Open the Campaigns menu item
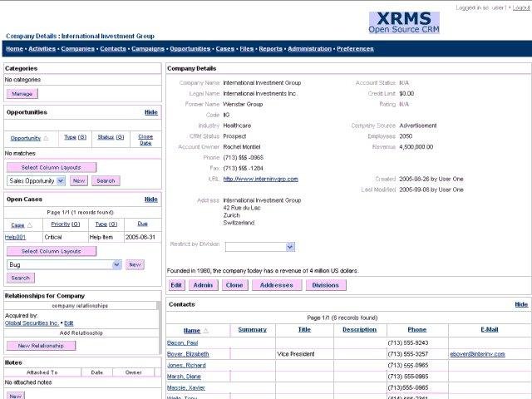This screenshot has height=399, width=532. pyautogui.click(x=148, y=49)
